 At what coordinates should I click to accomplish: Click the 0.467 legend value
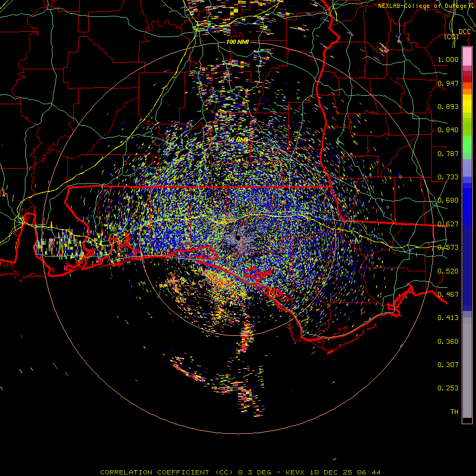448,295
